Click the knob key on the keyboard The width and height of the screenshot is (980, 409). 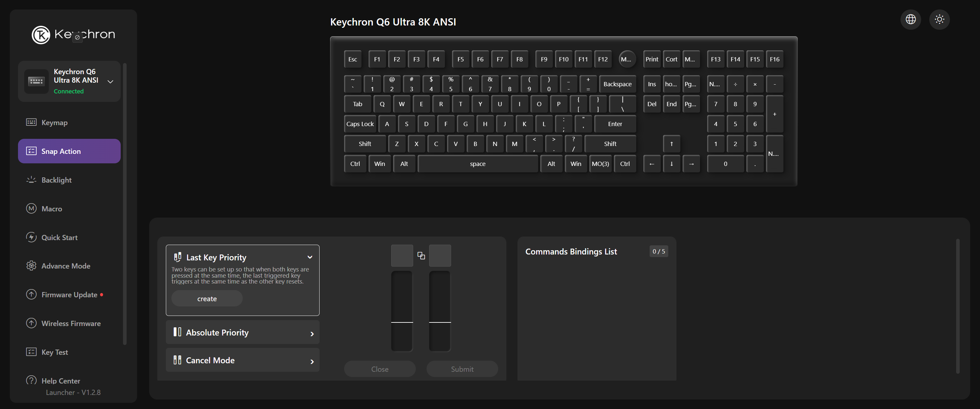(x=627, y=59)
